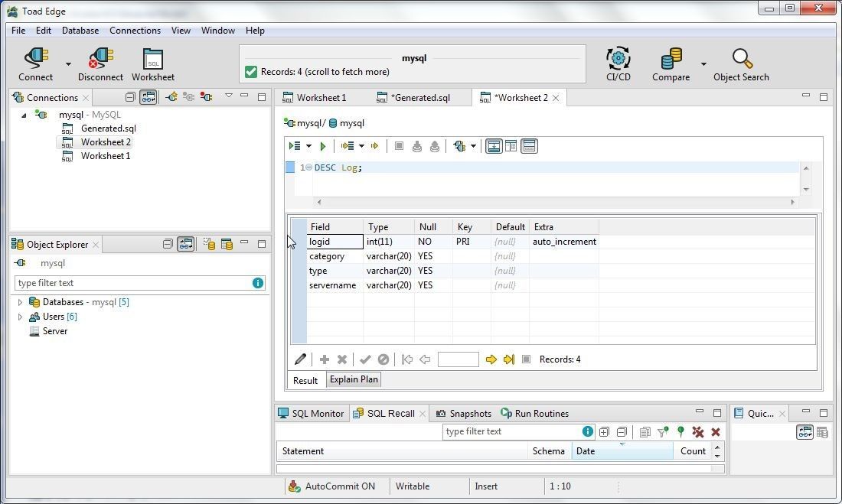Click the green Execute statement arrow
Image resolution: width=842 pixels, height=504 pixels.
click(323, 146)
